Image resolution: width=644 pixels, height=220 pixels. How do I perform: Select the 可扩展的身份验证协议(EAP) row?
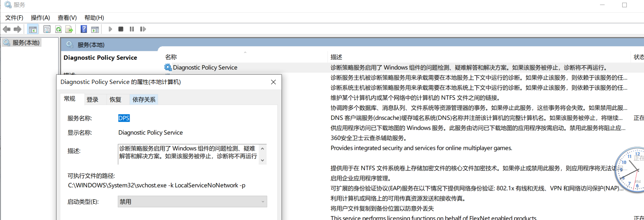(476, 188)
